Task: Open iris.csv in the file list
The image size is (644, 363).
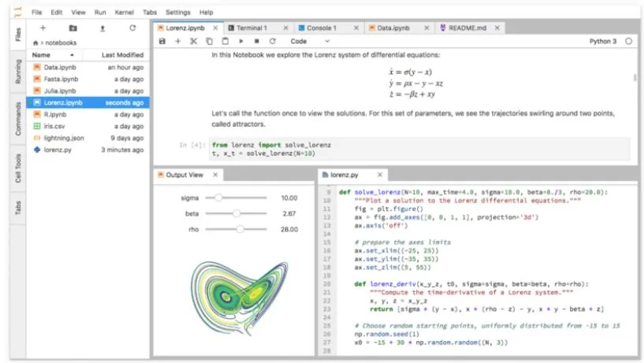Action: pos(55,126)
